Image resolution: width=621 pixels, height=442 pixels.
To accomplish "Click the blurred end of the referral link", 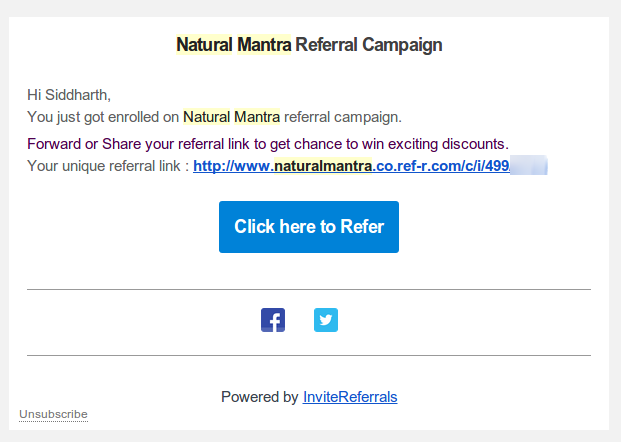I will 529,166.
